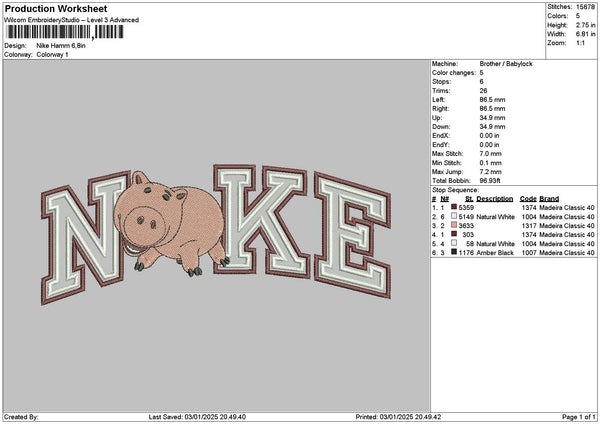Click the Max Jump value 7.2 mm
Viewport: 600px width, 424px height.
[x=490, y=172]
